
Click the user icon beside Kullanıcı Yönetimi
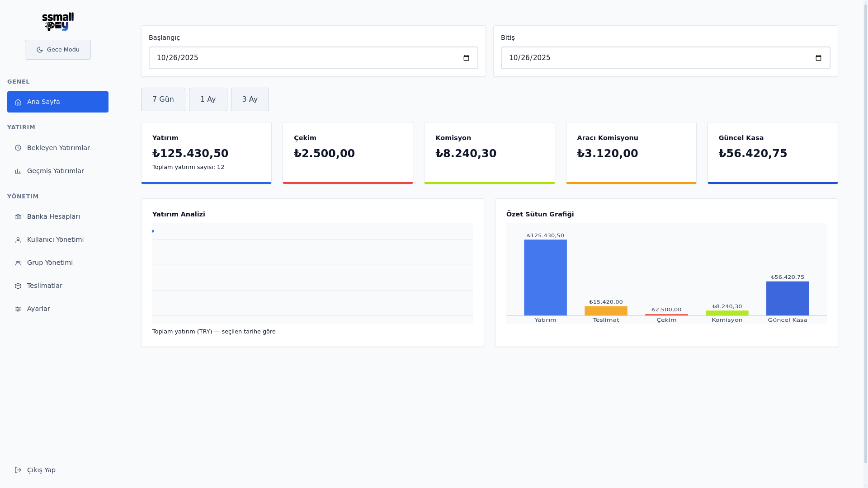(x=18, y=240)
